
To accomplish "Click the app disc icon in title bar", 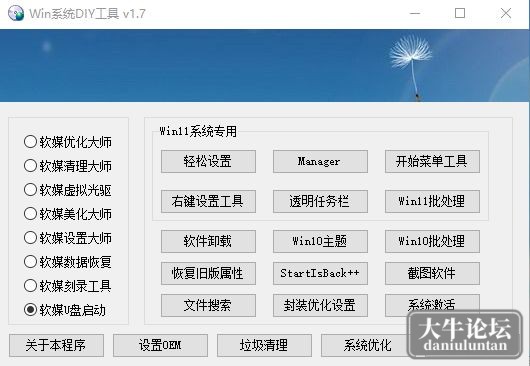I will pyautogui.click(x=16, y=14).
